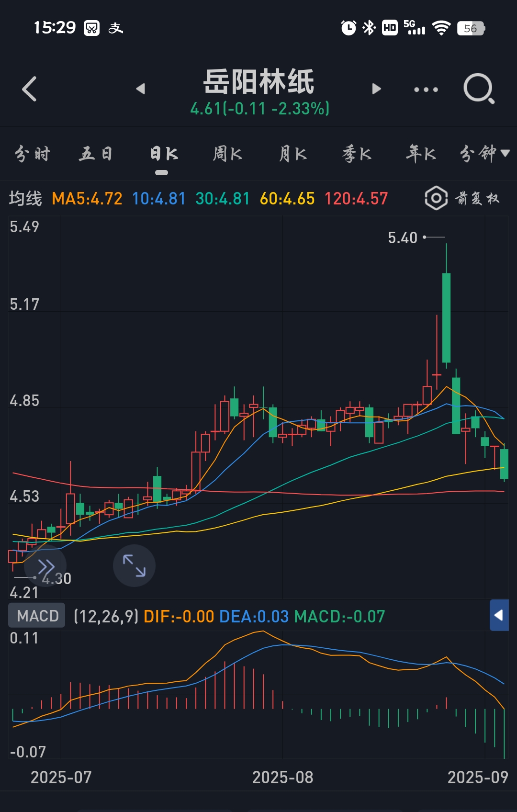Select the 五日 five-day tab
The height and width of the screenshot is (812, 517).
tap(96, 154)
